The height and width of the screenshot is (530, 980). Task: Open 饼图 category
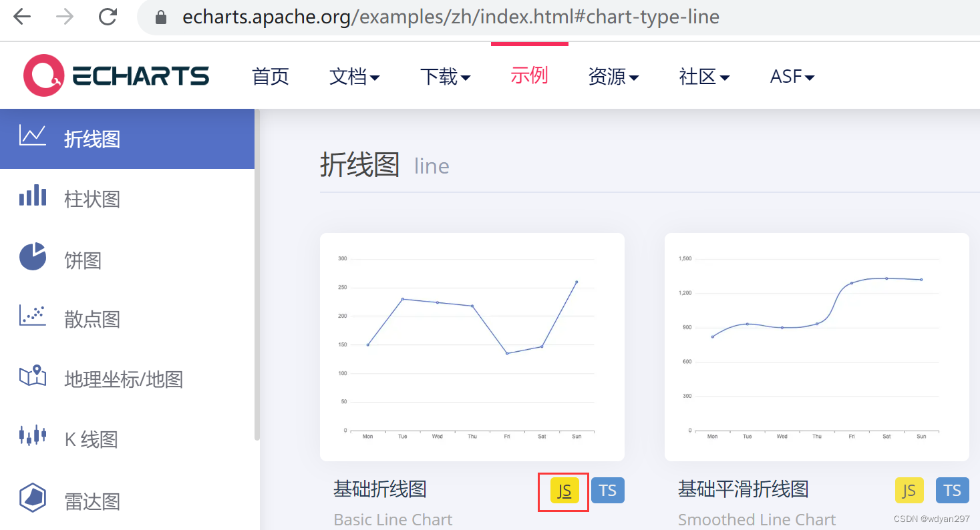[x=83, y=260]
